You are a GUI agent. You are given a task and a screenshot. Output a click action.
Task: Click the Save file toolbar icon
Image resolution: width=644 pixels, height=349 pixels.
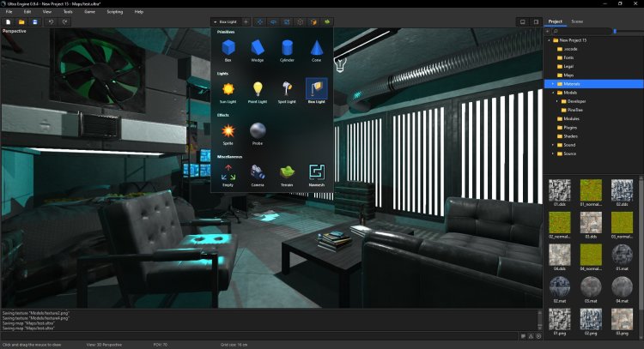point(33,21)
